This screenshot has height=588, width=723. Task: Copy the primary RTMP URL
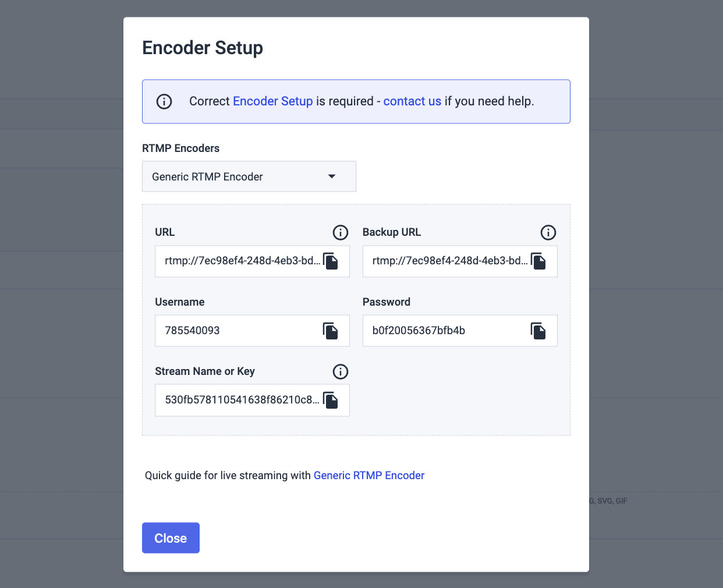331,261
